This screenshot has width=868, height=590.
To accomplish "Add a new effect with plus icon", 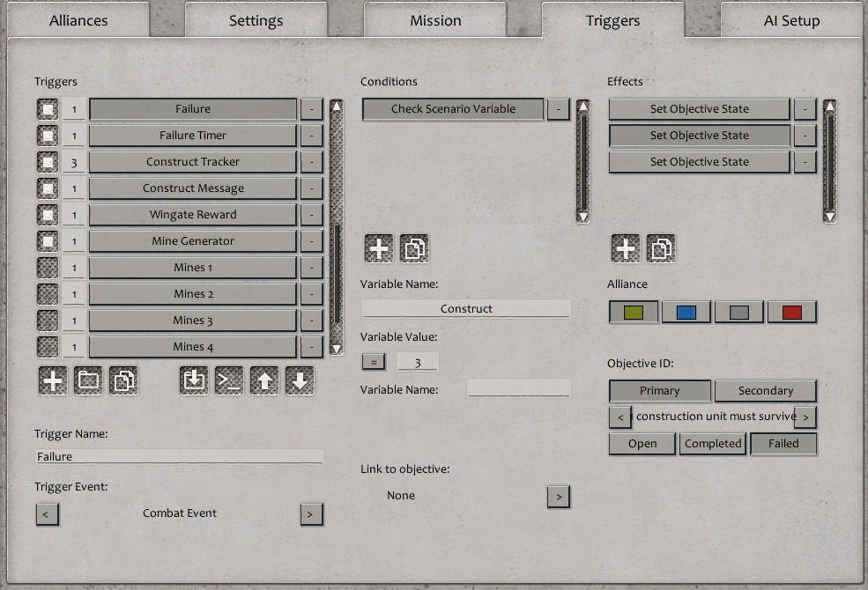I will tap(626, 248).
